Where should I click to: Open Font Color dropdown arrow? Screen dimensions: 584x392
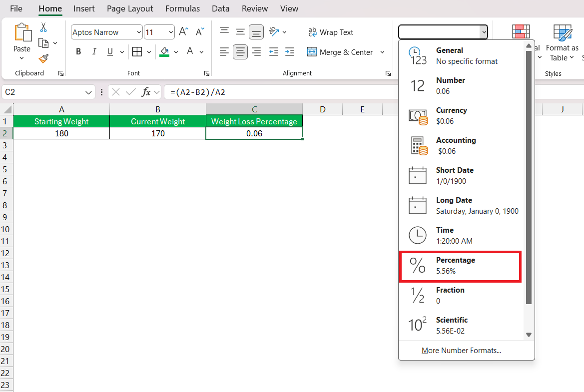click(x=201, y=52)
